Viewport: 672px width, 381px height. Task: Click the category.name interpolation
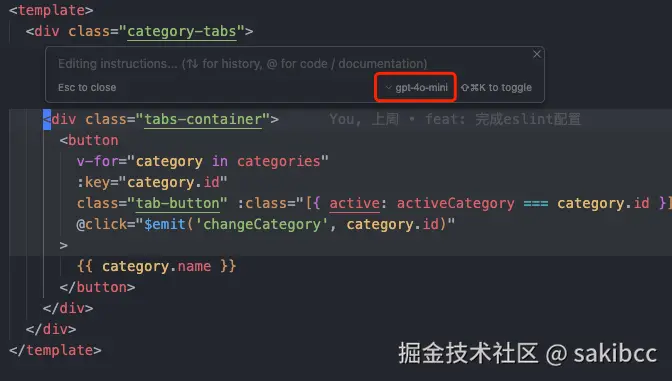pyautogui.click(x=156, y=266)
